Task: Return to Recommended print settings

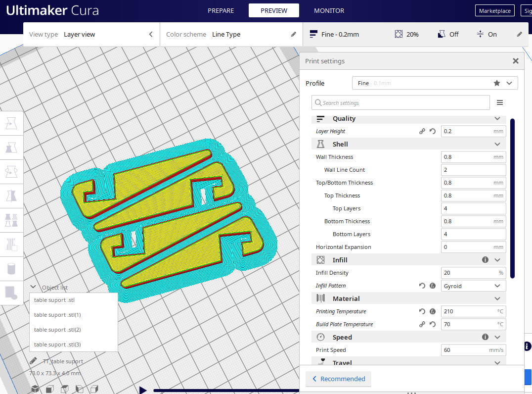Action: 339,379
